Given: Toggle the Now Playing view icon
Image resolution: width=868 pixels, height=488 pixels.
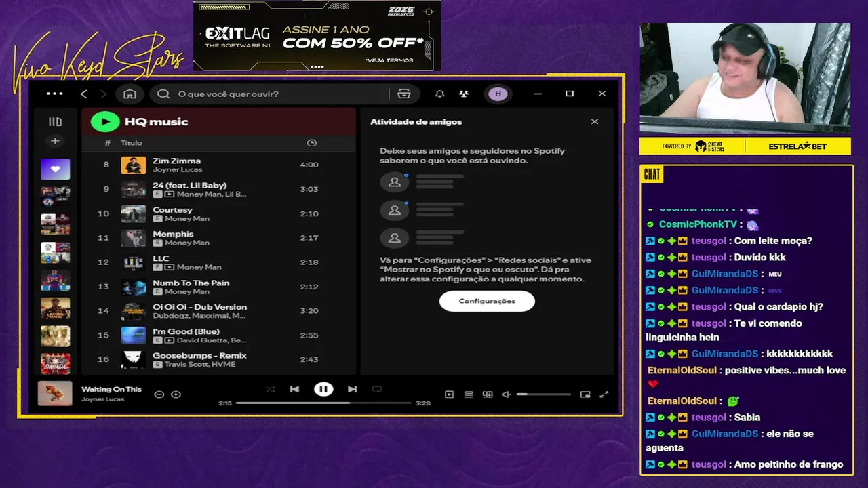Looking at the screenshot, I should pyautogui.click(x=449, y=394).
